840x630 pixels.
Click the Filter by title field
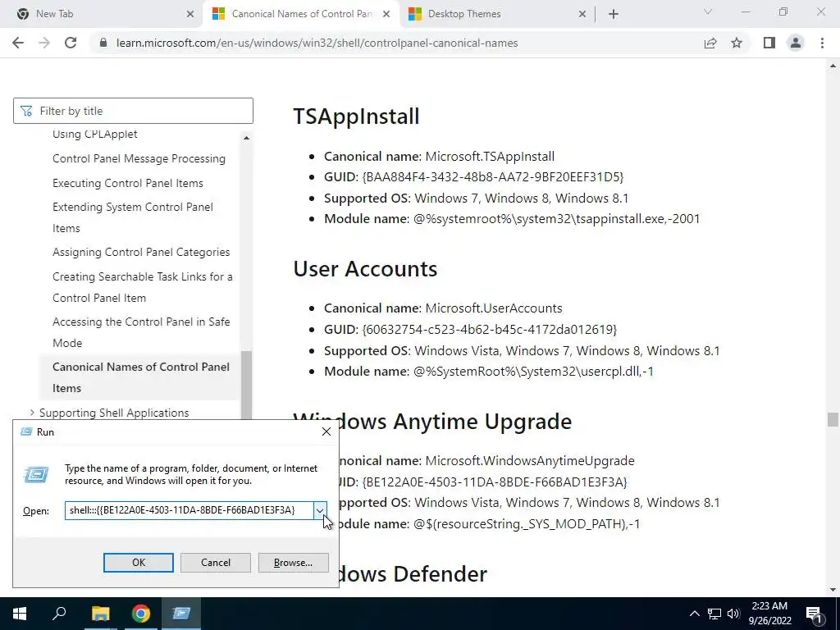tap(133, 111)
